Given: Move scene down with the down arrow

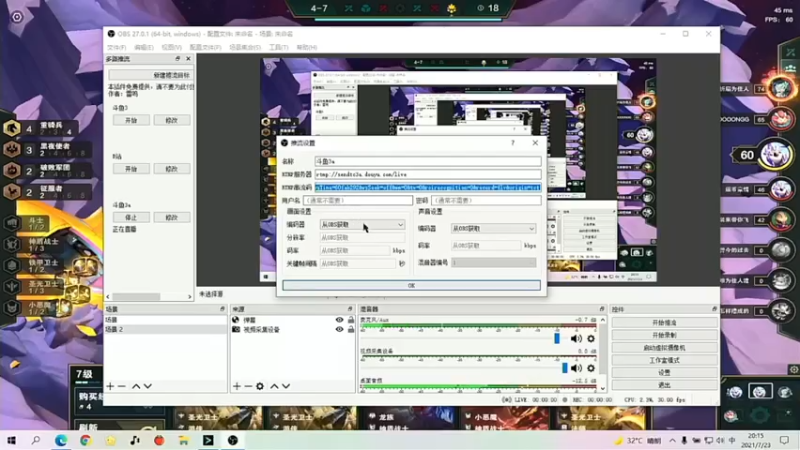Looking at the screenshot, I should tap(147, 386).
